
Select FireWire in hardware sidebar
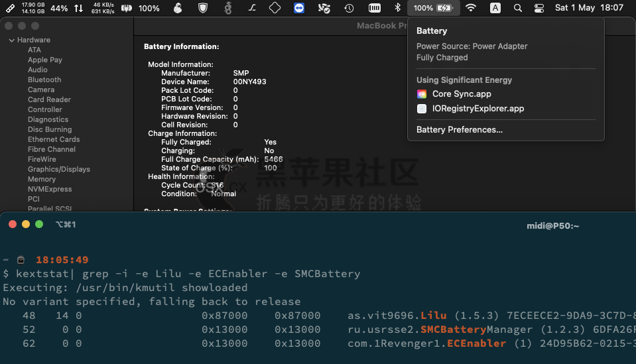tap(42, 159)
